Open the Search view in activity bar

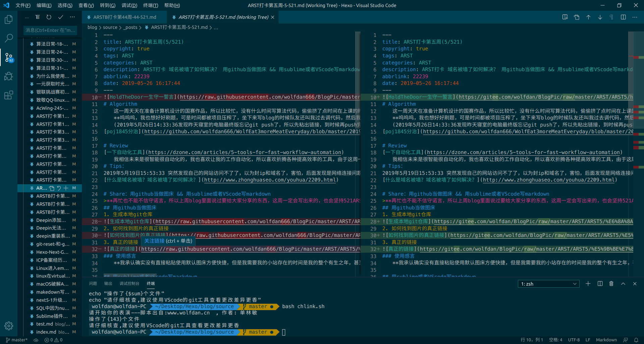(9, 38)
